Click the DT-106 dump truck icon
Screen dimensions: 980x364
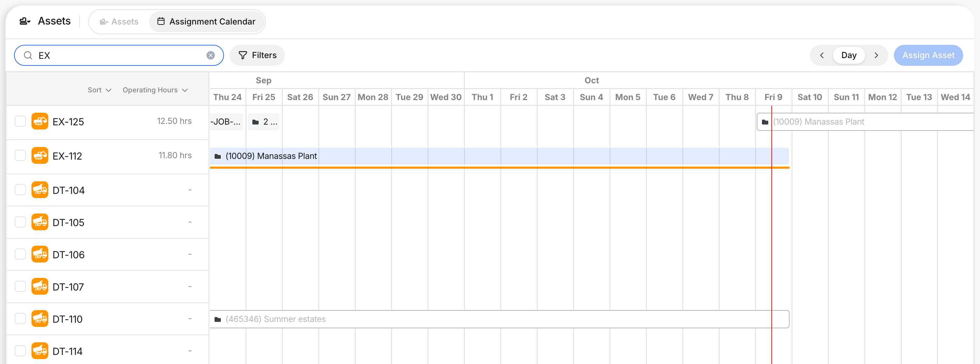tap(40, 254)
